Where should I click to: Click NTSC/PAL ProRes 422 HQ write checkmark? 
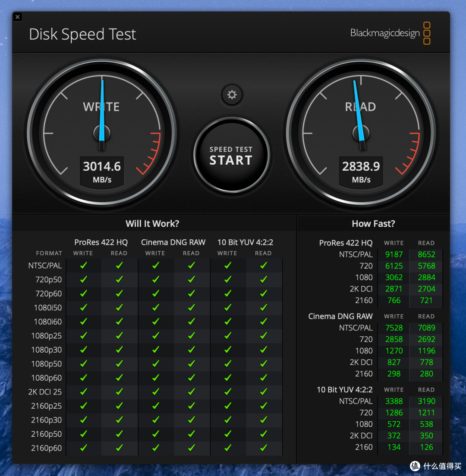tap(84, 265)
